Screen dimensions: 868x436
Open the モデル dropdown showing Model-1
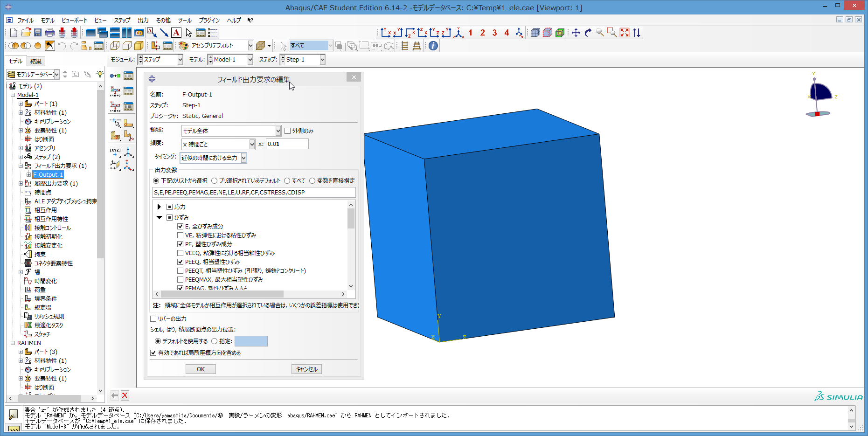point(230,60)
